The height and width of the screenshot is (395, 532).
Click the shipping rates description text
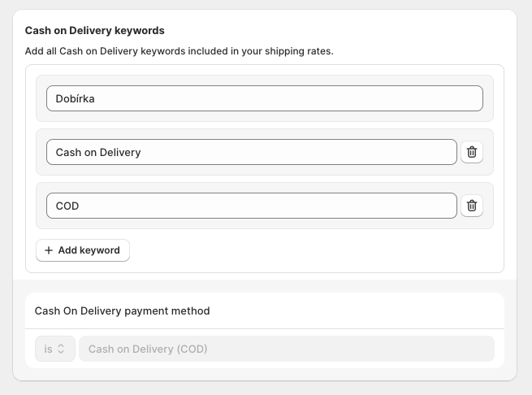click(179, 51)
